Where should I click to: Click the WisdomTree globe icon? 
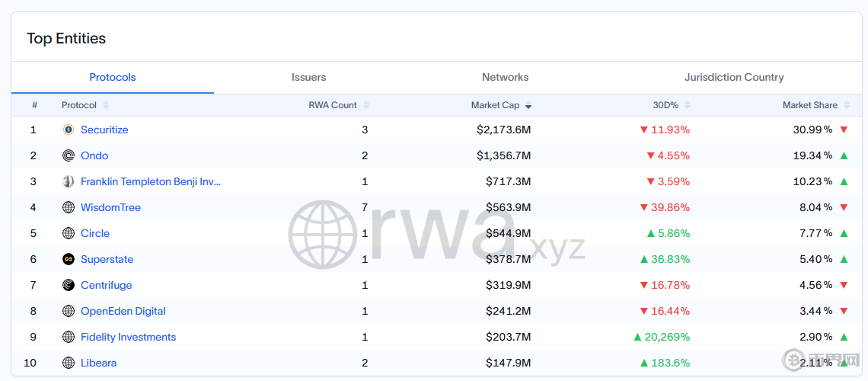coord(69,207)
